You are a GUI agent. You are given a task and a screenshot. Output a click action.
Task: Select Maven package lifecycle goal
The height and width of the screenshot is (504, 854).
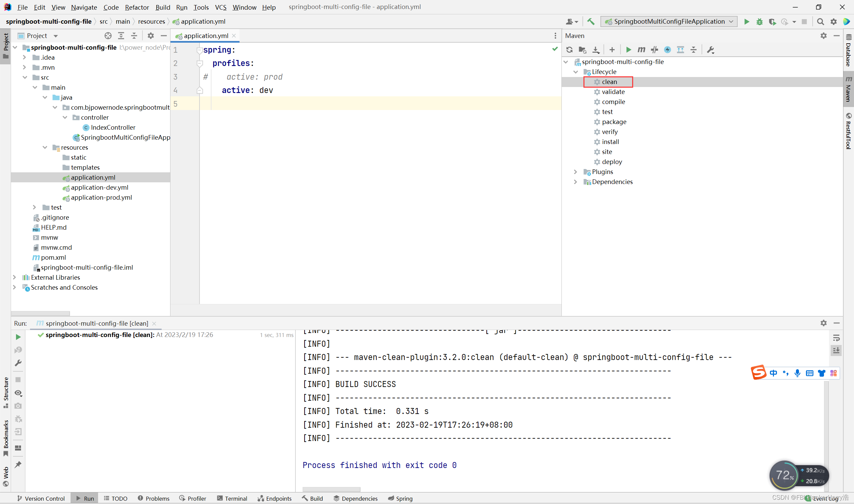614,122
